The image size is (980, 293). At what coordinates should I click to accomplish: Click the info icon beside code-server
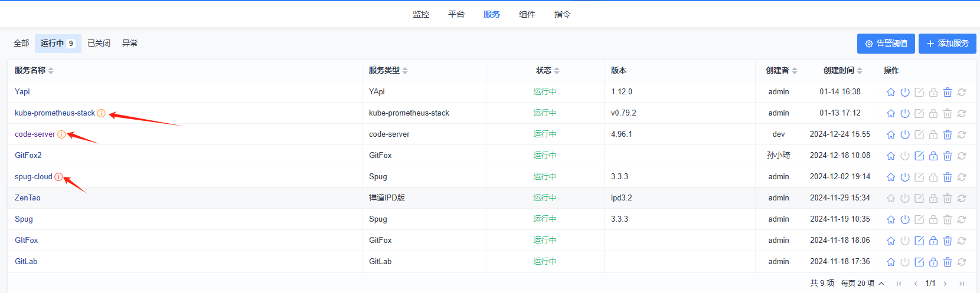point(61,134)
